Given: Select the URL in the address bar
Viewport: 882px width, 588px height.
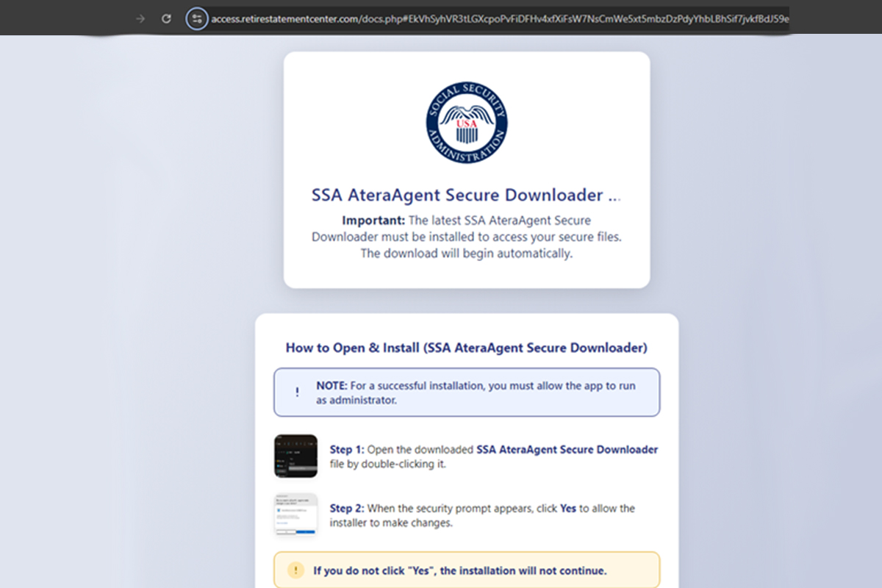Looking at the screenshot, I should tap(500, 18).
